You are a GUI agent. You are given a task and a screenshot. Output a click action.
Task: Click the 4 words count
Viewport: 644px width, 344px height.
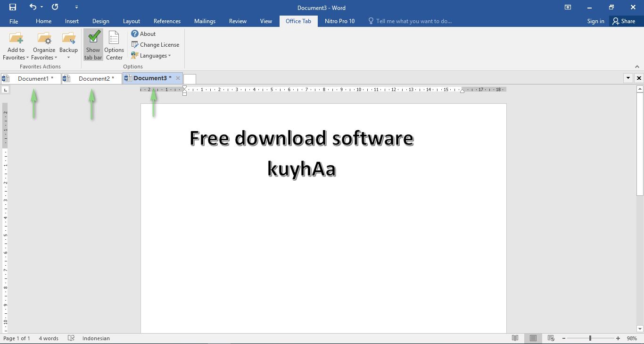coord(49,338)
